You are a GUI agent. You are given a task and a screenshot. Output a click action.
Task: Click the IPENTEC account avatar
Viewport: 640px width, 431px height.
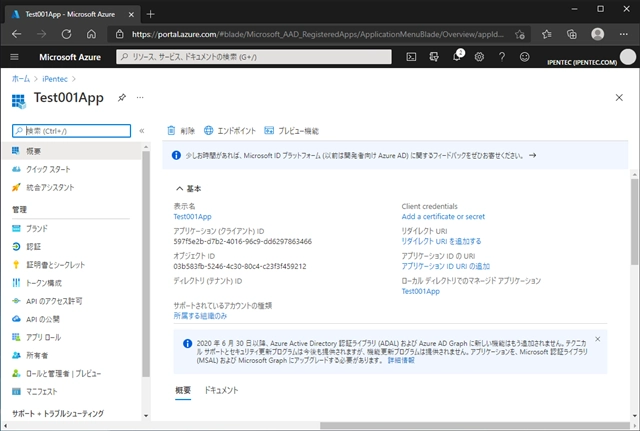(628, 57)
